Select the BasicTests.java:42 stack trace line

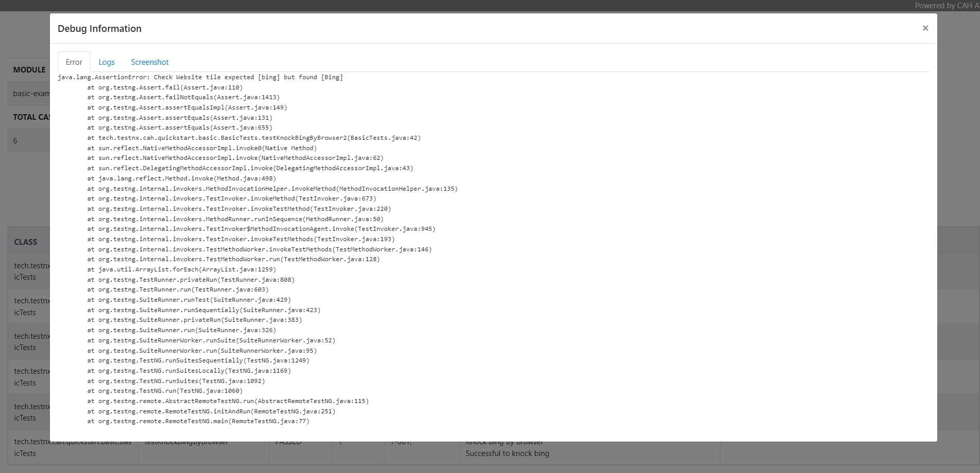coord(254,137)
